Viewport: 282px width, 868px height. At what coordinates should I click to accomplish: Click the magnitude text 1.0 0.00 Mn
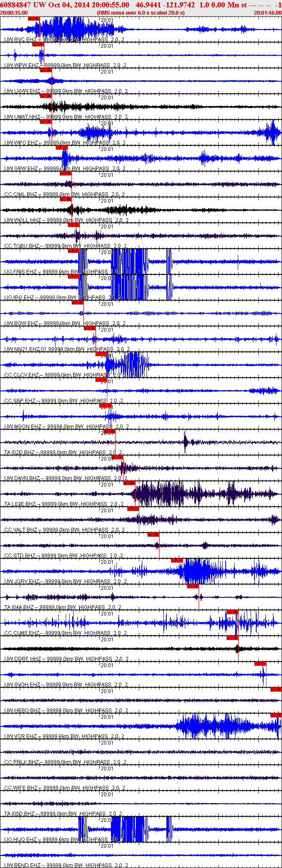[219, 4]
